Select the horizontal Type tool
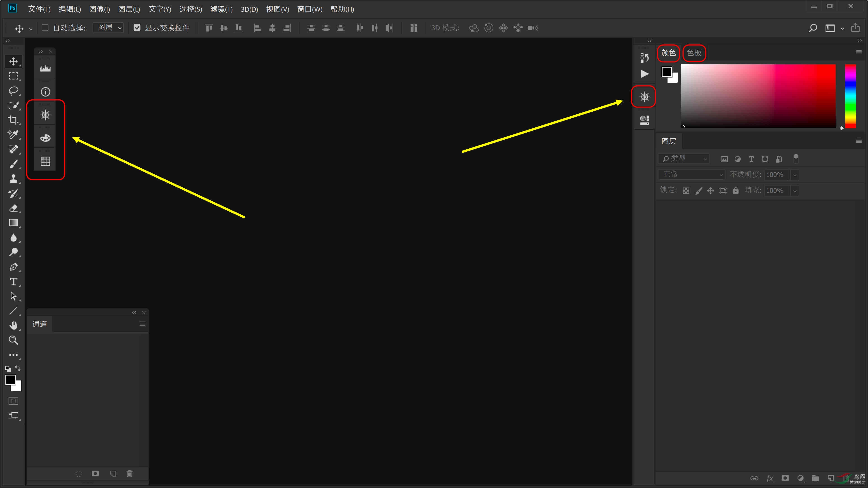 (x=14, y=282)
